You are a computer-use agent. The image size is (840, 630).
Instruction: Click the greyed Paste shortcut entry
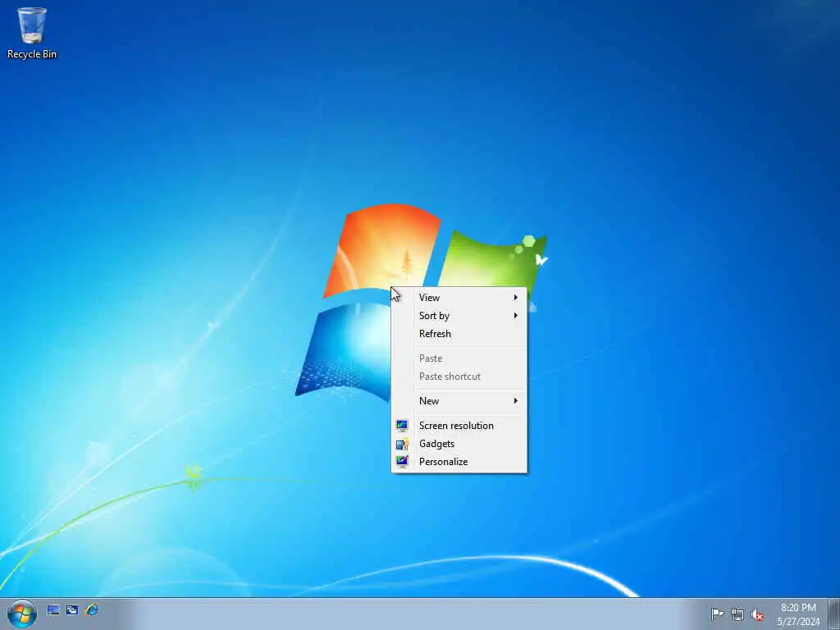[459, 376]
